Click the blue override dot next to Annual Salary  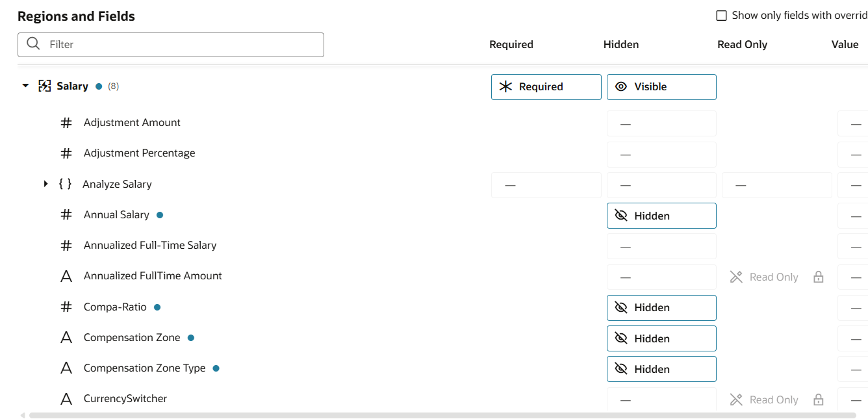coord(160,215)
